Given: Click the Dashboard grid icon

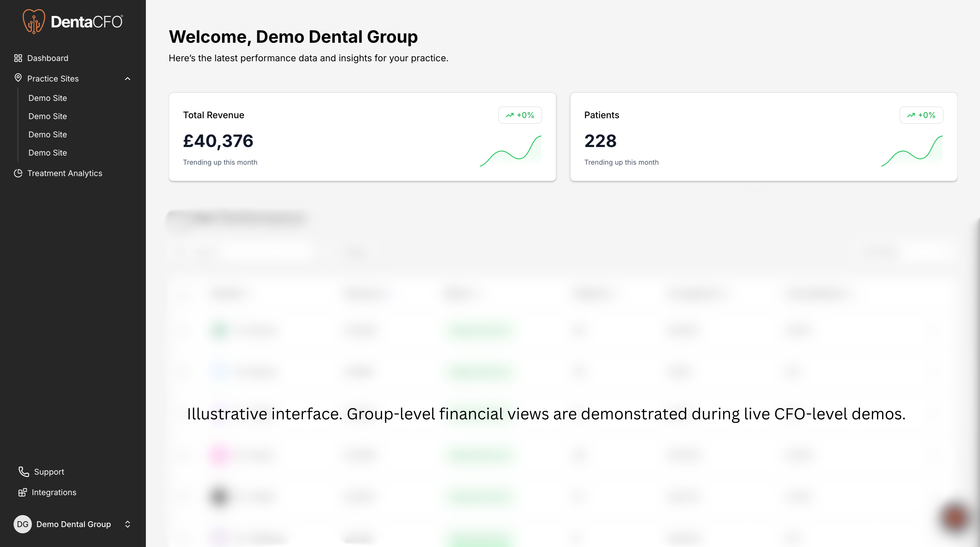Looking at the screenshot, I should point(18,58).
